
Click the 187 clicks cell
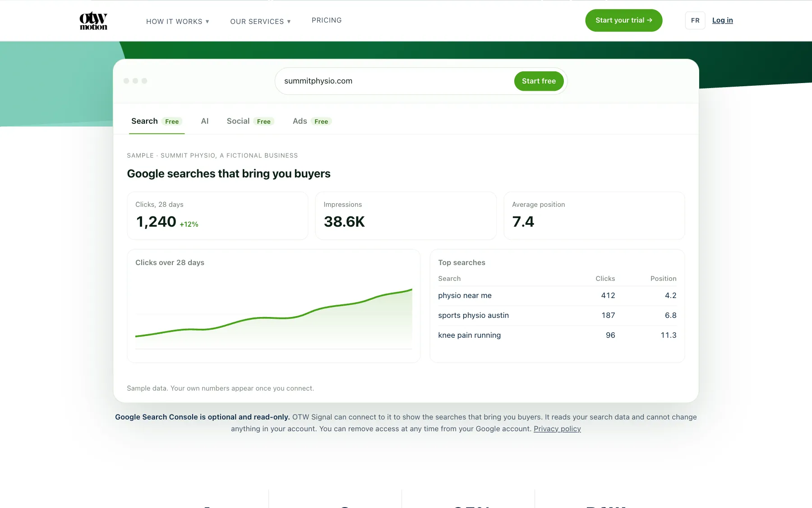[608, 315]
